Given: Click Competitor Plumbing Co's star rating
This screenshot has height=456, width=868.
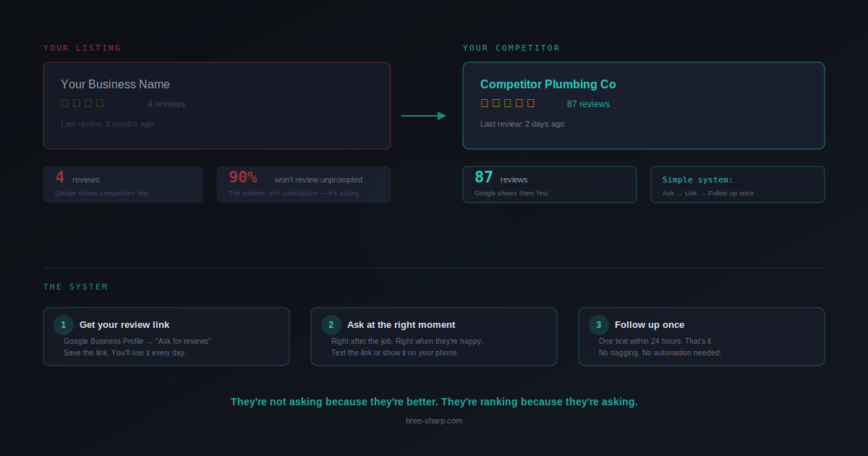Looking at the screenshot, I should (508, 104).
